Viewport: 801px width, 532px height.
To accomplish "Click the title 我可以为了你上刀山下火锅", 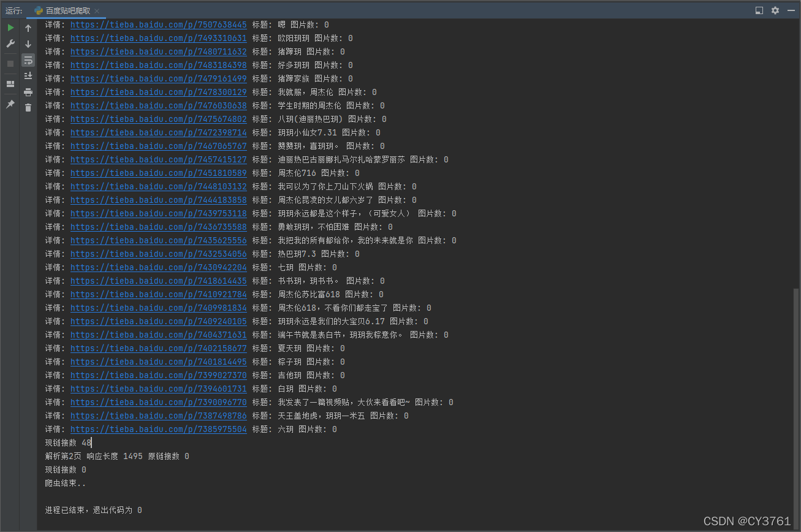I will pyautogui.click(x=325, y=186).
